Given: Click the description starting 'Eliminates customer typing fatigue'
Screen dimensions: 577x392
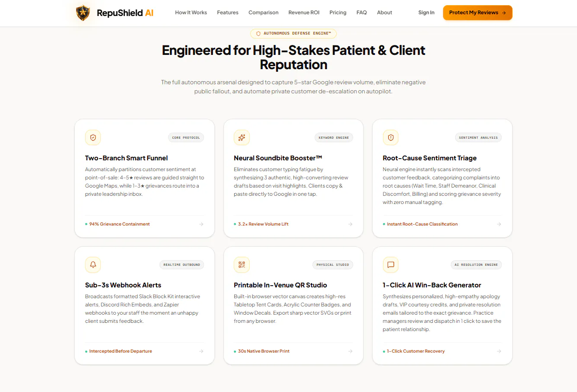Looking at the screenshot, I should (x=291, y=182).
